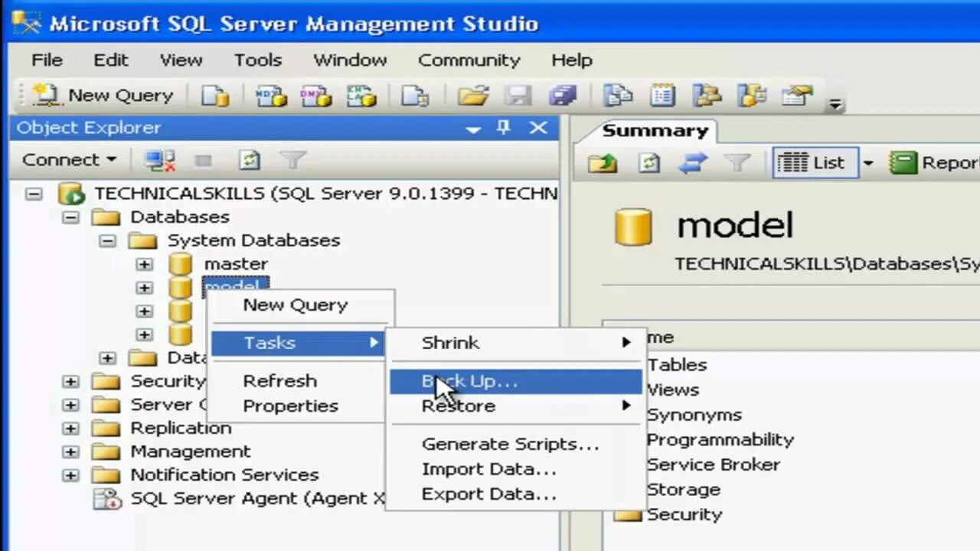Click Filter icon in Summary toolbar
Screen dimensions: 980x551
click(737, 163)
